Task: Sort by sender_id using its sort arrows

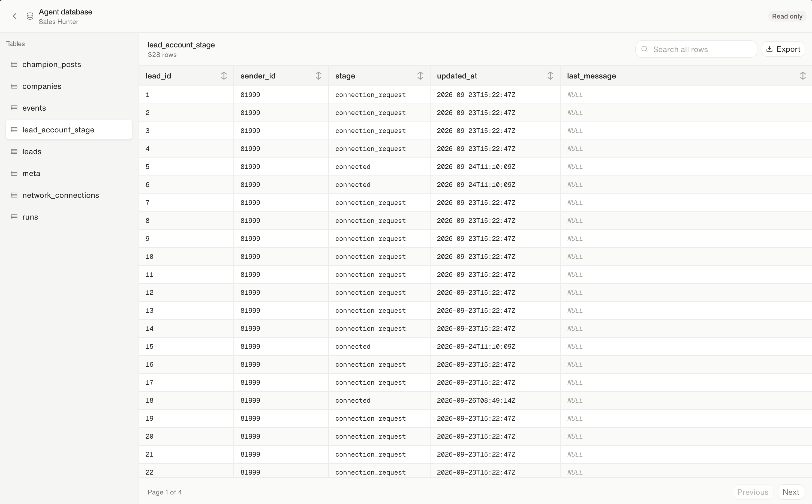Action: click(318, 76)
